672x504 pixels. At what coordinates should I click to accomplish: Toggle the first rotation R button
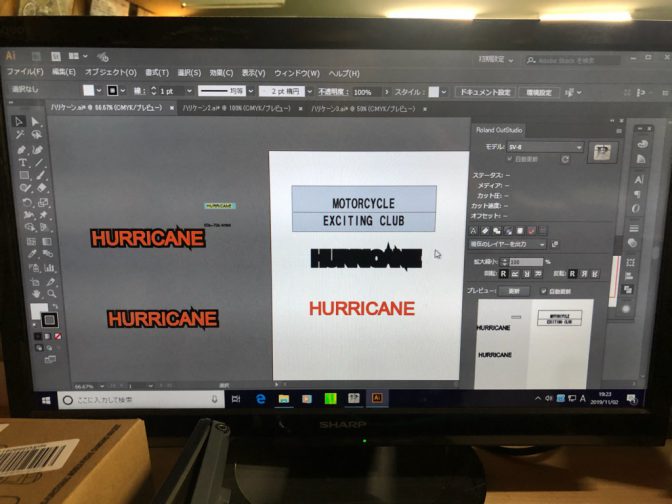503,272
